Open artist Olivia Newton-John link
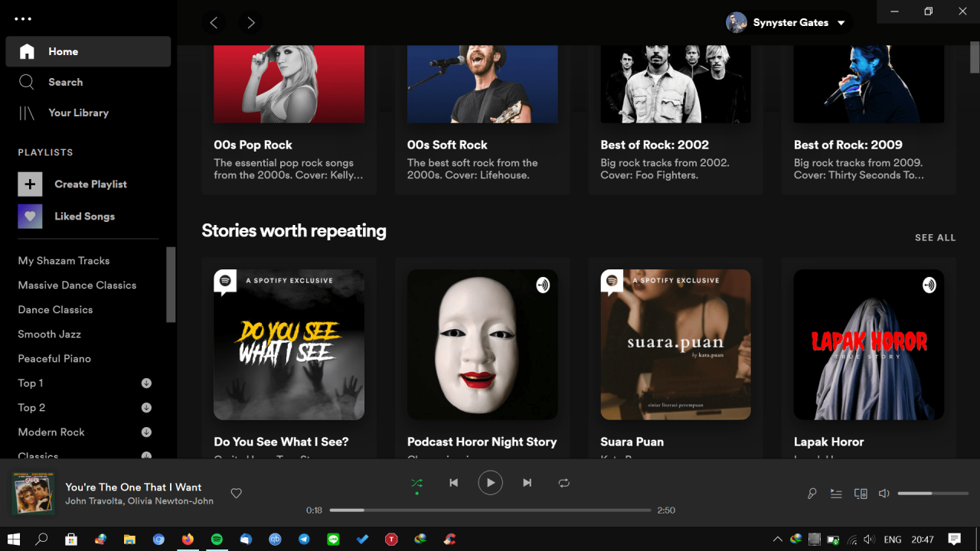Image resolution: width=980 pixels, height=551 pixels. coord(171,500)
